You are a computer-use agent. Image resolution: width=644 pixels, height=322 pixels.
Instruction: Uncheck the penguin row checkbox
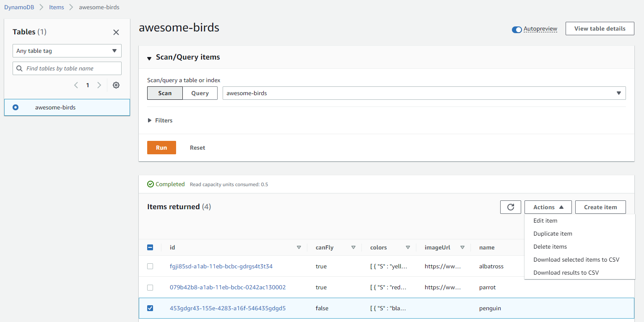[150, 308]
